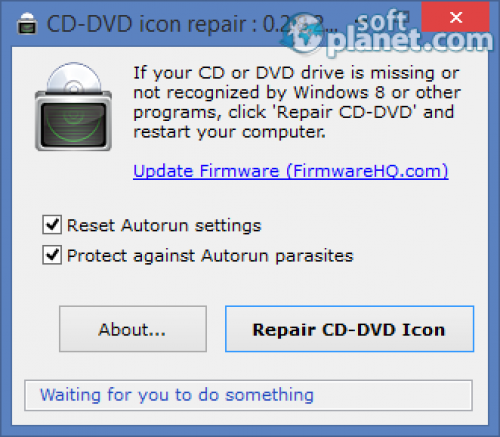Click the white X icon on red button

[455, 17]
